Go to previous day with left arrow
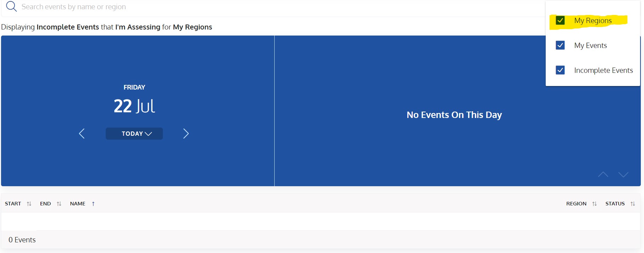The image size is (644, 253). [x=82, y=134]
